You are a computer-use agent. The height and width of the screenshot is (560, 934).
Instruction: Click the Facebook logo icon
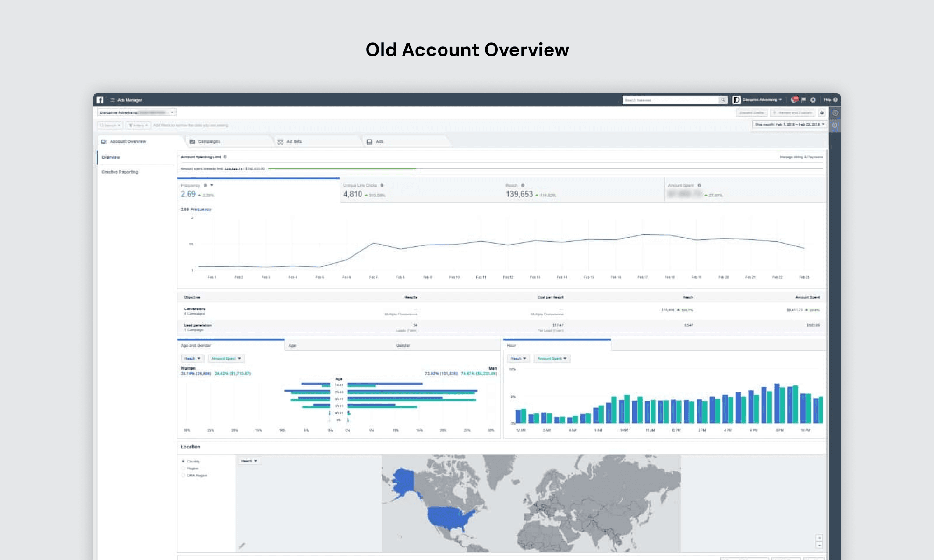click(x=99, y=100)
